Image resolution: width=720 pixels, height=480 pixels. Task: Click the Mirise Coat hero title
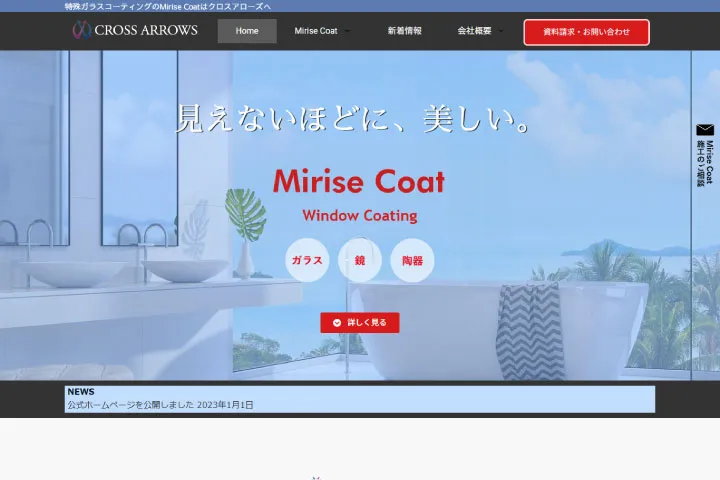pyautogui.click(x=359, y=181)
